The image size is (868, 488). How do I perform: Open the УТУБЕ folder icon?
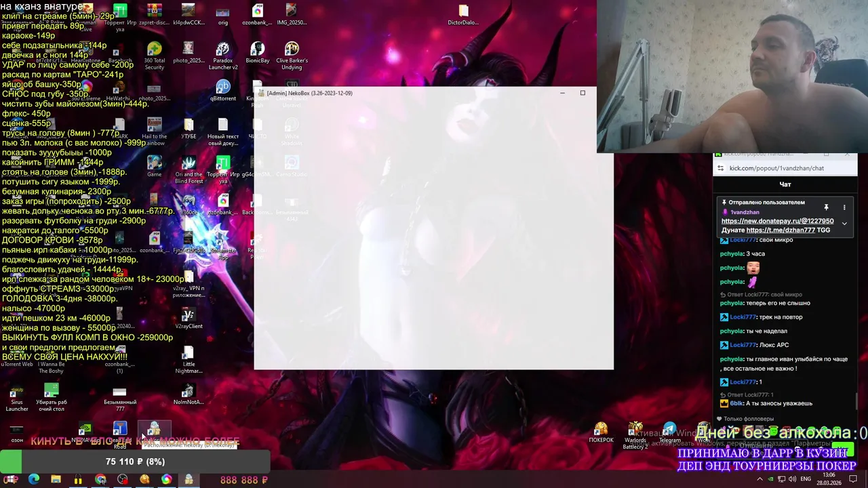tap(189, 129)
